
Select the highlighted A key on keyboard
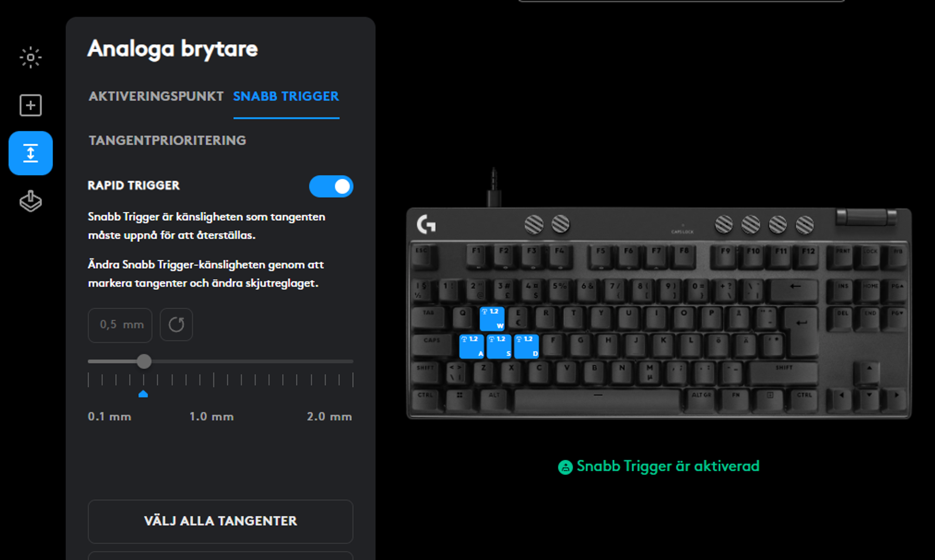(472, 346)
